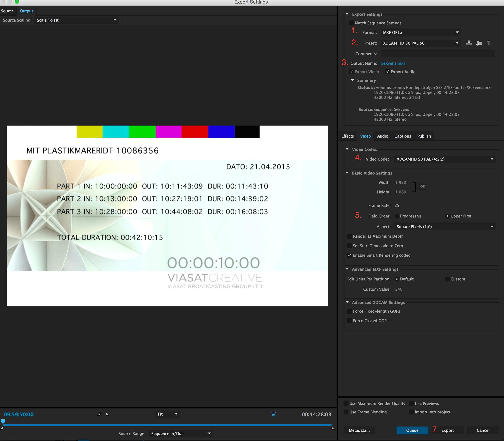Click the blue playhead marker on the timeline
The width and height of the screenshot is (504, 441).
[3, 421]
